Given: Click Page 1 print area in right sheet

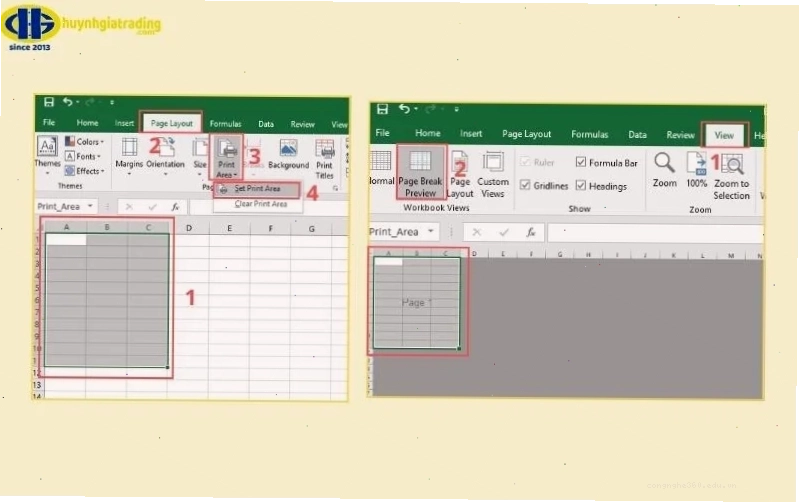Looking at the screenshot, I should click(417, 303).
